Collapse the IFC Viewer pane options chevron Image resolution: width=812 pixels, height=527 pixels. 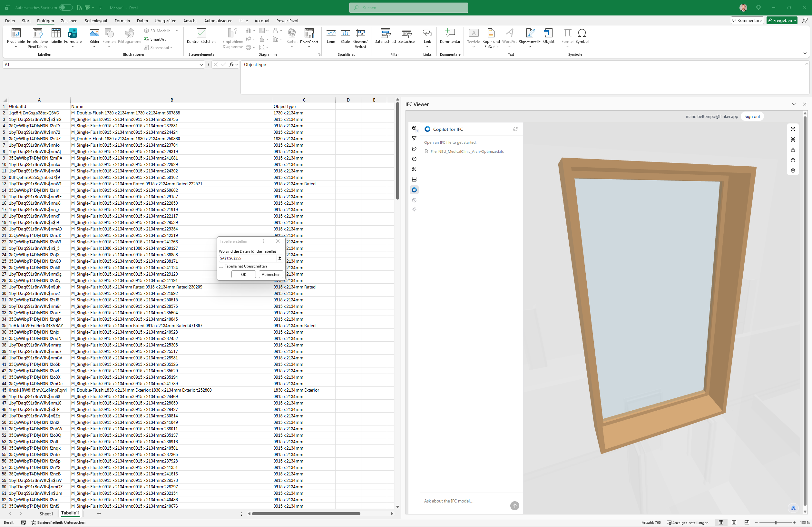click(x=794, y=104)
